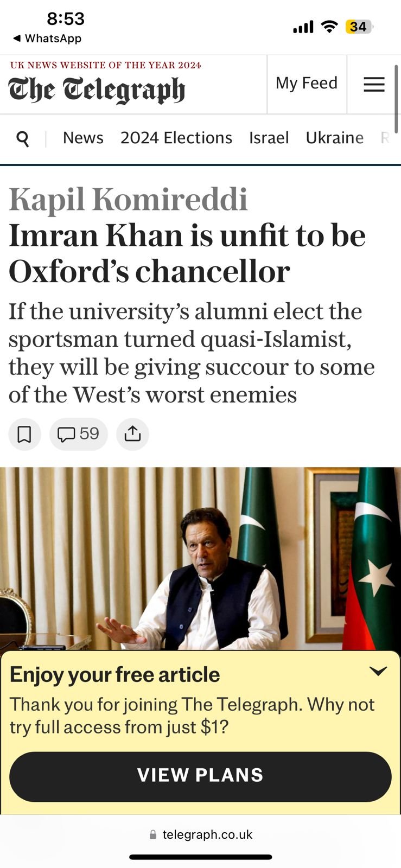Go to the Israel section
The height and width of the screenshot is (868, 401).
coord(269,138)
